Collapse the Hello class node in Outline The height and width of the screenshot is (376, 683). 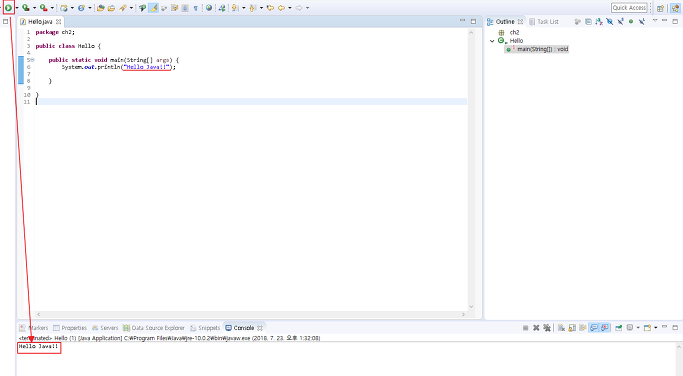[x=492, y=41]
